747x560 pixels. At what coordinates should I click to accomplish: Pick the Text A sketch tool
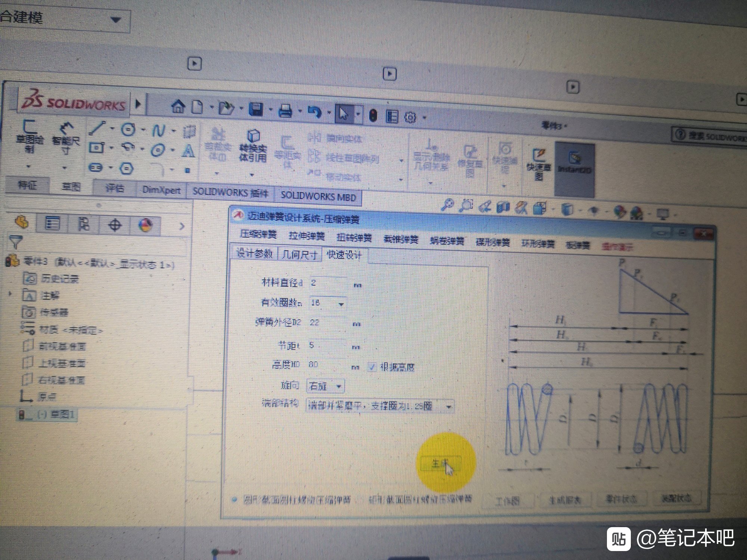pyautogui.click(x=188, y=151)
